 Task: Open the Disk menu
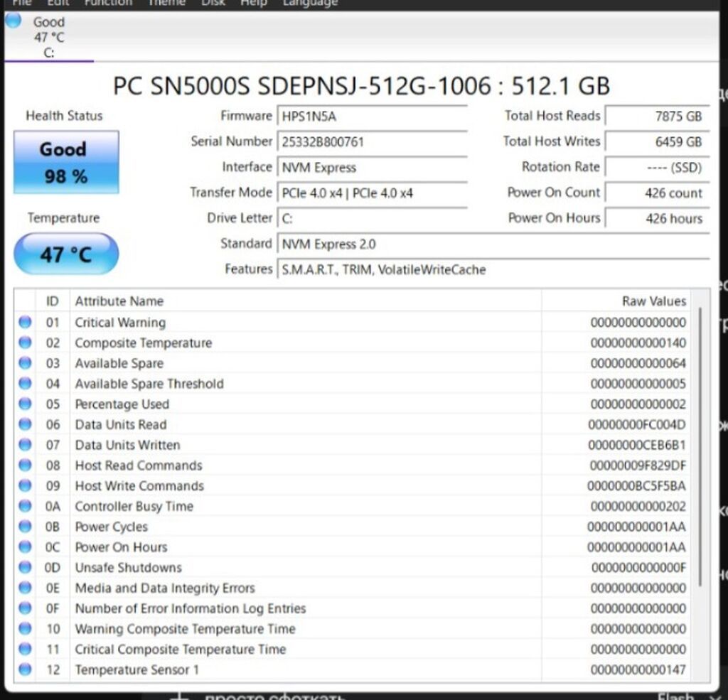[x=213, y=3]
